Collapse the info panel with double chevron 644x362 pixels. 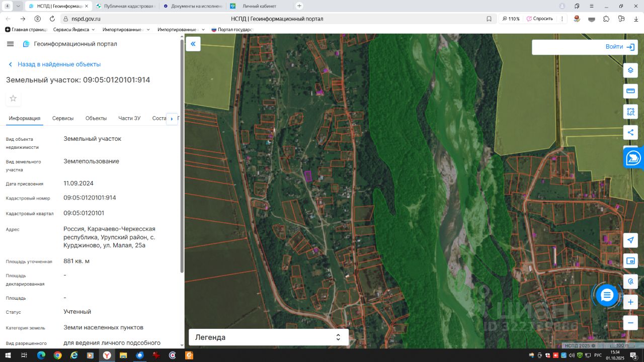point(193,44)
